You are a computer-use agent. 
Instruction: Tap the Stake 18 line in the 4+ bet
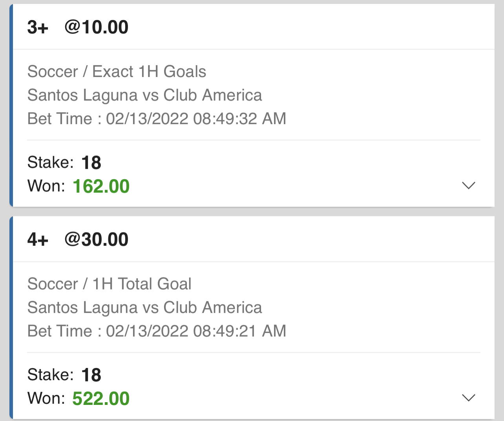[64, 375]
